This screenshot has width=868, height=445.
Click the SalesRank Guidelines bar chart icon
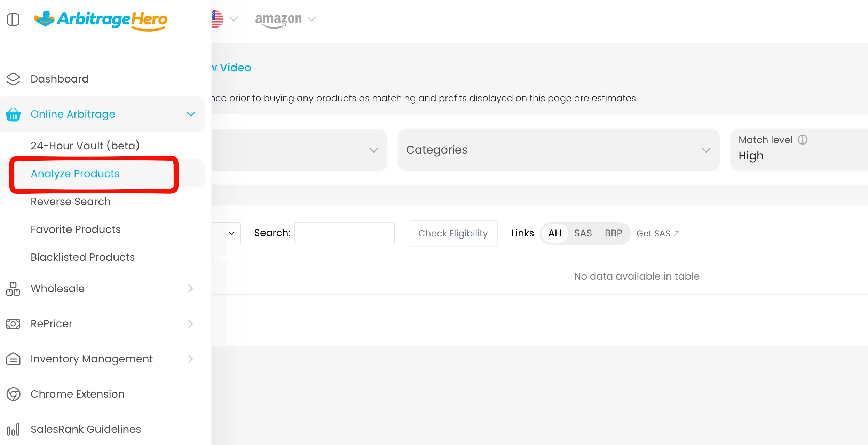pos(13,429)
